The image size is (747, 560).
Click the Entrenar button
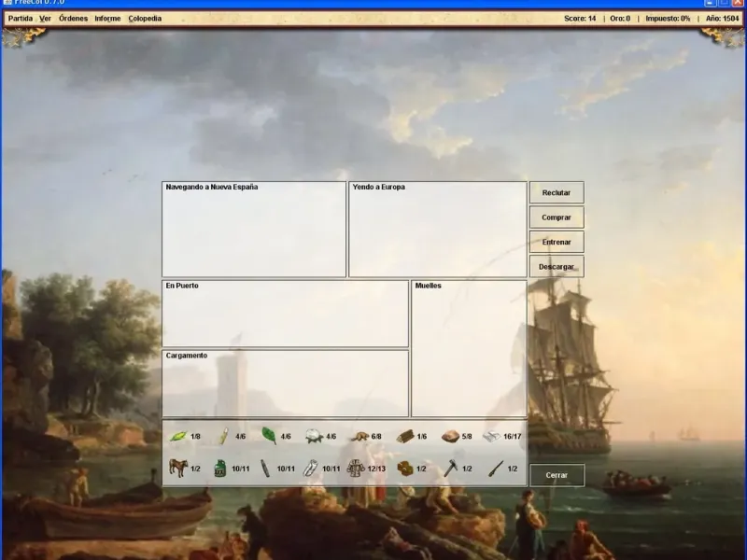(557, 243)
